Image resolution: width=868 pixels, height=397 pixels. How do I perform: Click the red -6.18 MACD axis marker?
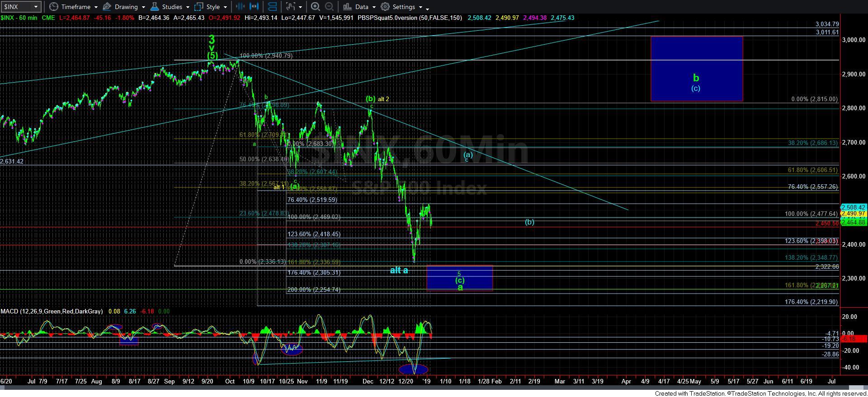click(x=853, y=338)
